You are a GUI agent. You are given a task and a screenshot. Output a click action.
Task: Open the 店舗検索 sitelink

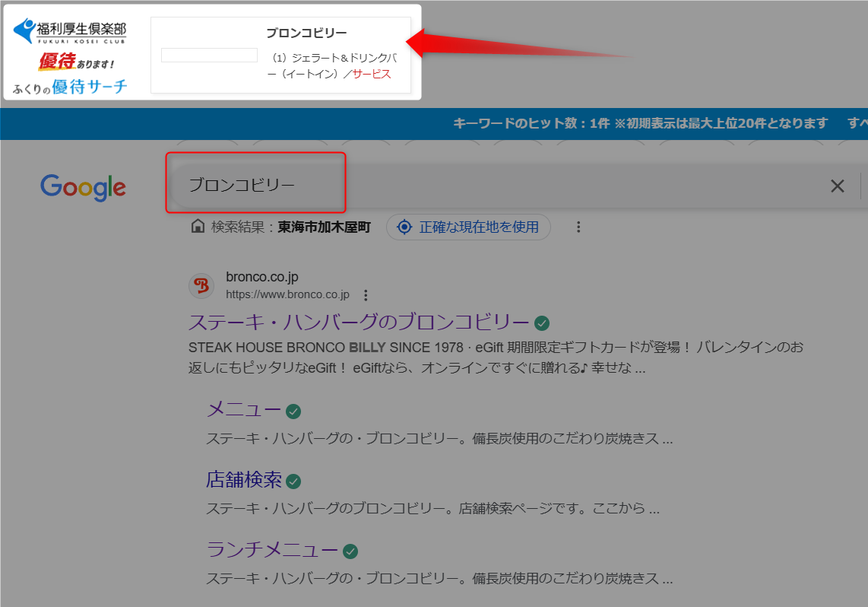(244, 480)
